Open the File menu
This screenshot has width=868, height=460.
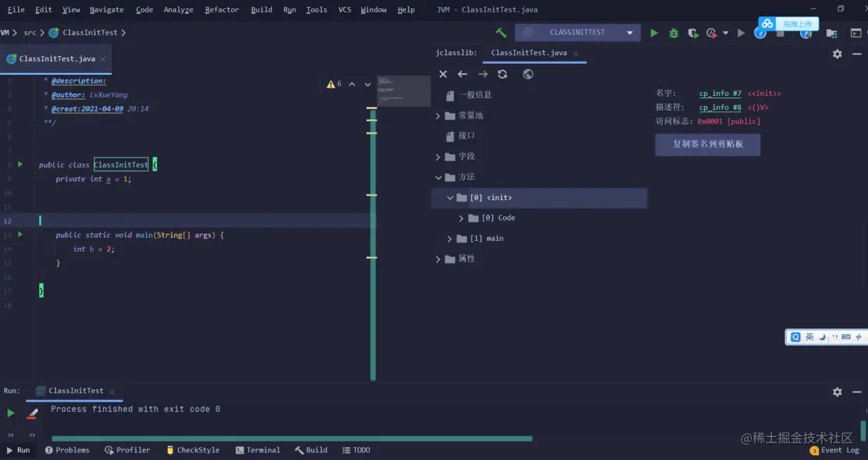click(x=15, y=10)
